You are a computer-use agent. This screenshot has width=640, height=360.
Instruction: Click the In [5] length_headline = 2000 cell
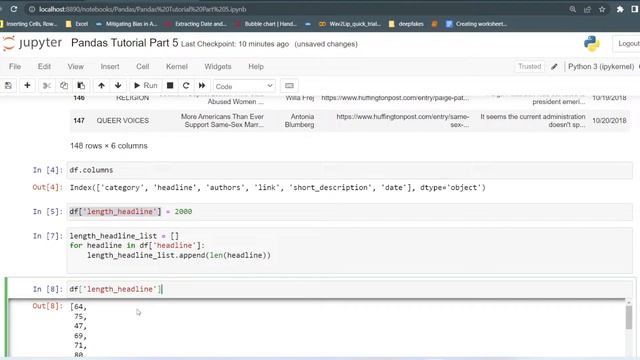pos(349,212)
